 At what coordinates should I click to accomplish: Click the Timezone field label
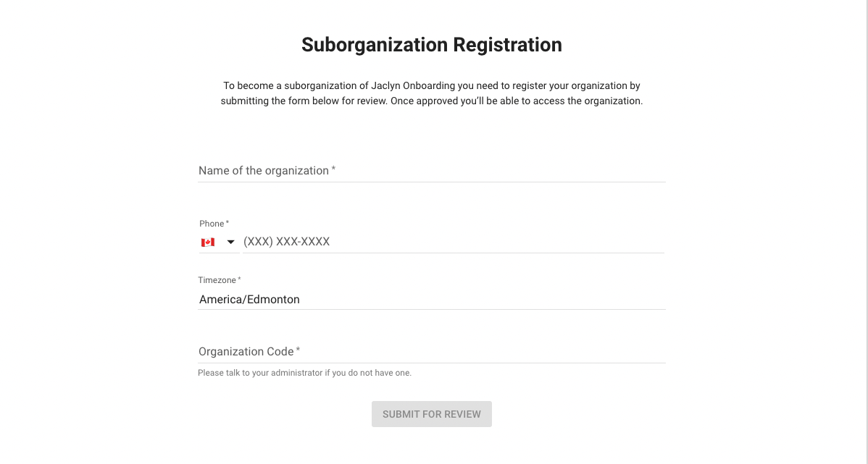(217, 280)
